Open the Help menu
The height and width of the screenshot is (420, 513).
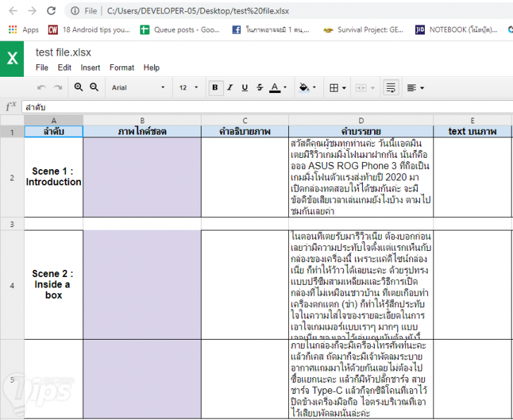(152, 68)
